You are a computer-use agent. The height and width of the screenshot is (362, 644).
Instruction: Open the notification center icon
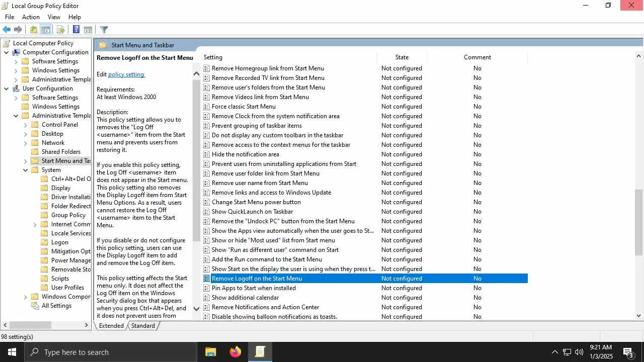[628, 352]
